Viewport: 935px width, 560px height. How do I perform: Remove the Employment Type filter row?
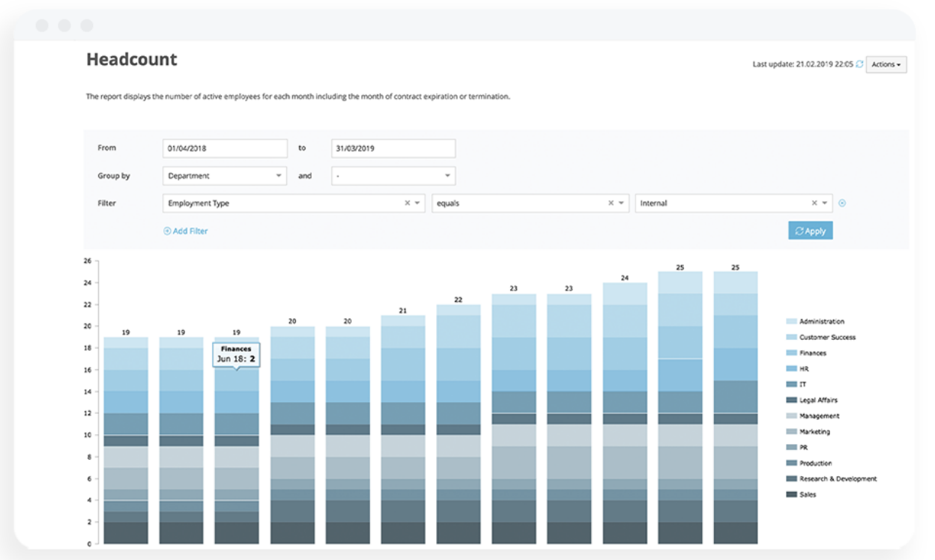(x=842, y=203)
